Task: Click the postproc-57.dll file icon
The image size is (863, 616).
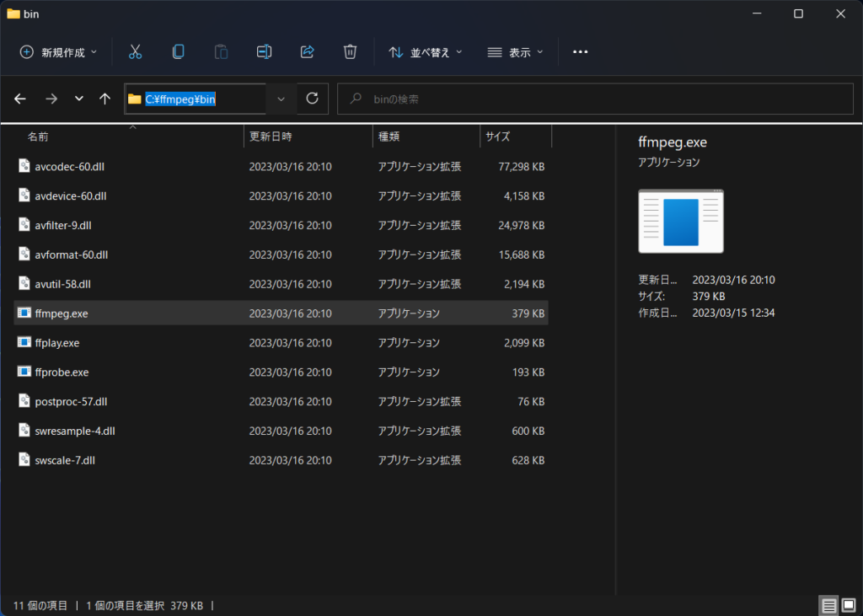Action: point(24,401)
